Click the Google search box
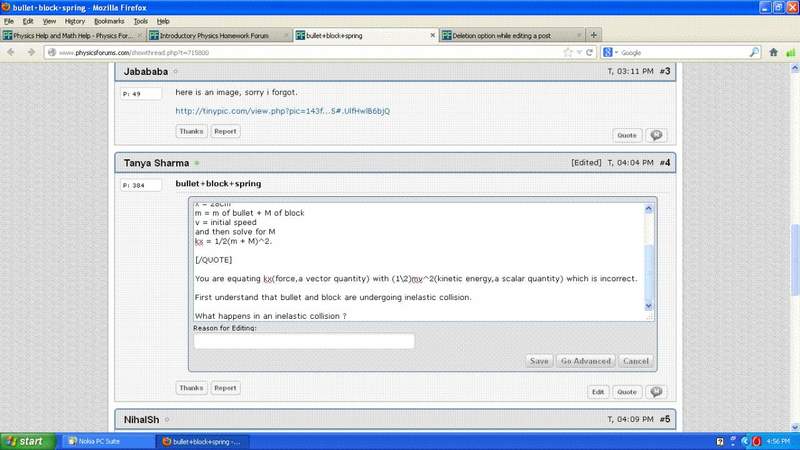The height and width of the screenshot is (450, 800). 683,53
